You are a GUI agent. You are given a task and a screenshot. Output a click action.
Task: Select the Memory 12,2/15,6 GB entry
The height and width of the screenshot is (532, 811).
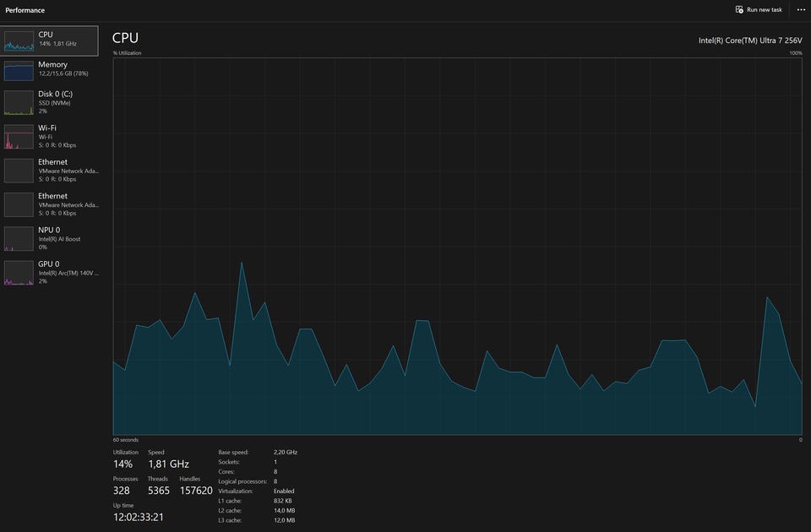point(50,70)
